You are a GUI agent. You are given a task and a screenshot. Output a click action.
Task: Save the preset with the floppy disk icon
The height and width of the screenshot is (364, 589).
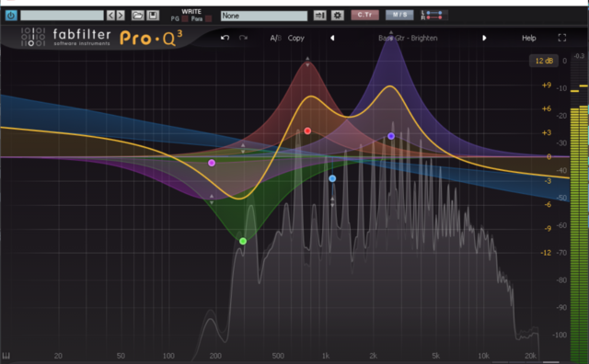[x=153, y=16]
